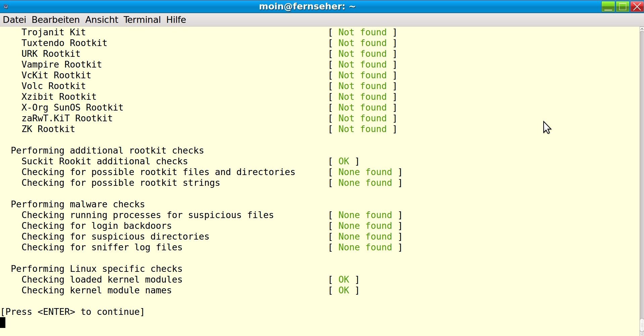Click the scrollbar thumb at the bottom
Viewport: 644px width, 336px height.
[x=641, y=324]
